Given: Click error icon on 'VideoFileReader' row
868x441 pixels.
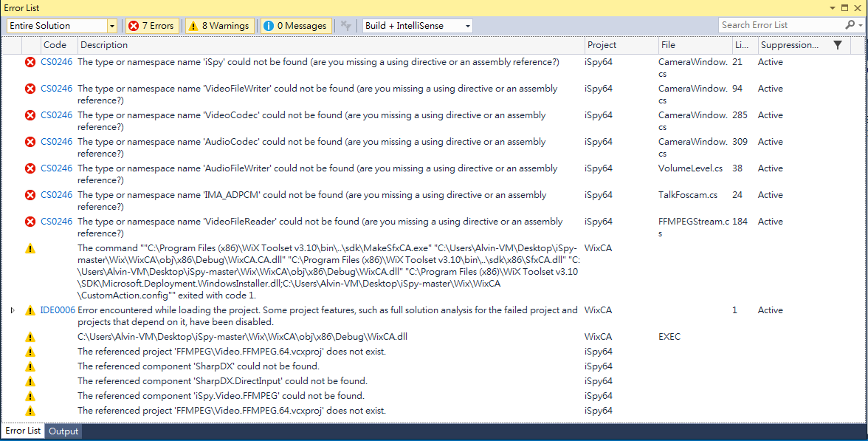Looking at the screenshot, I should [x=30, y=222].
